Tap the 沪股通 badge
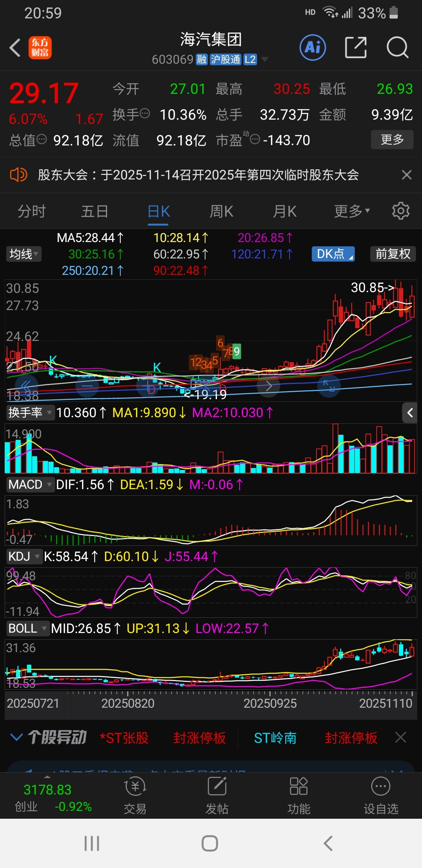Screen dimensions: 422x868 (x=225, y=59)
